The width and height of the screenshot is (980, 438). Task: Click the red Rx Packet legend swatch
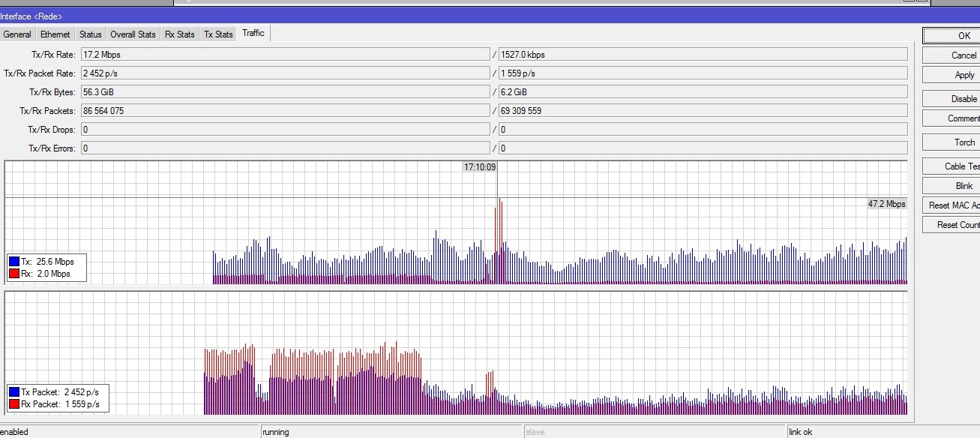(14, 404)
